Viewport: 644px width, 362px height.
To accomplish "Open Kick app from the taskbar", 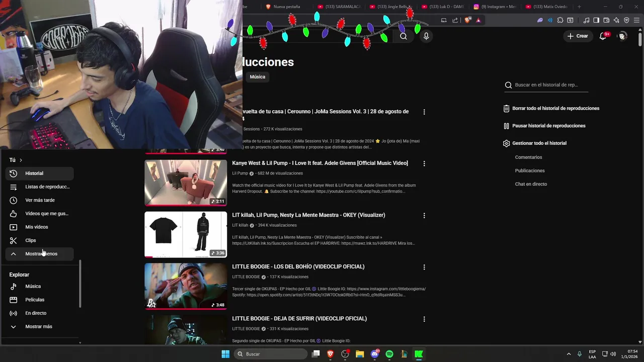I will (x=419, y=354).
